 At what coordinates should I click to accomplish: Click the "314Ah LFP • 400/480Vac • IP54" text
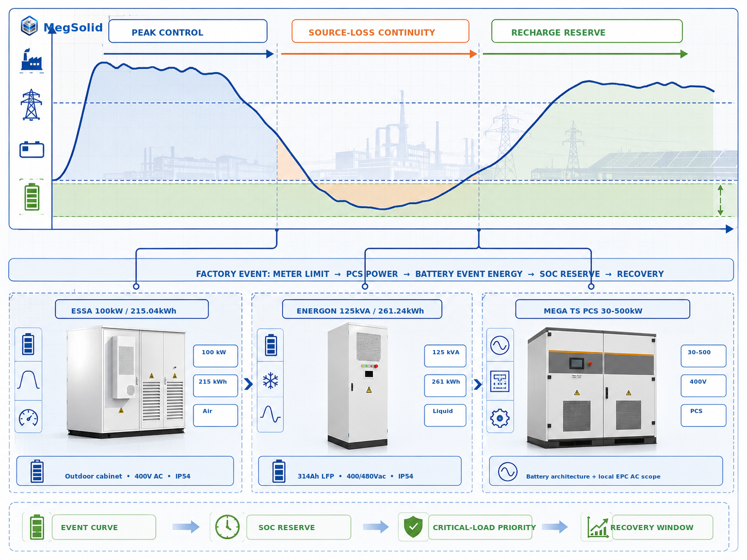(355, 476)
